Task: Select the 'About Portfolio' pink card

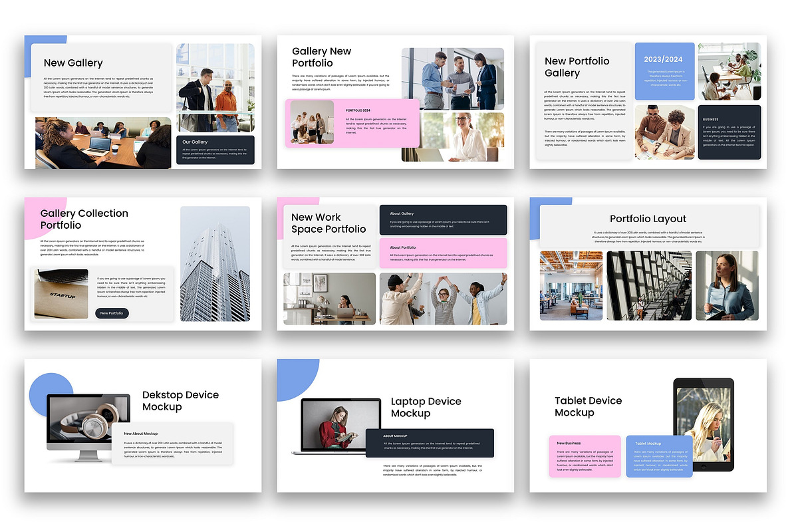Action: 444,253
